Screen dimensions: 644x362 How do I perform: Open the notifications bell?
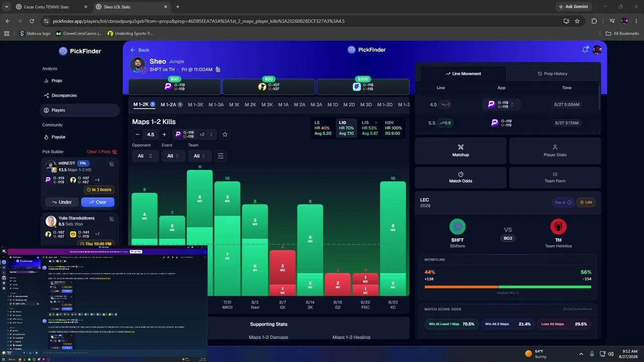[x=585, y=49]
